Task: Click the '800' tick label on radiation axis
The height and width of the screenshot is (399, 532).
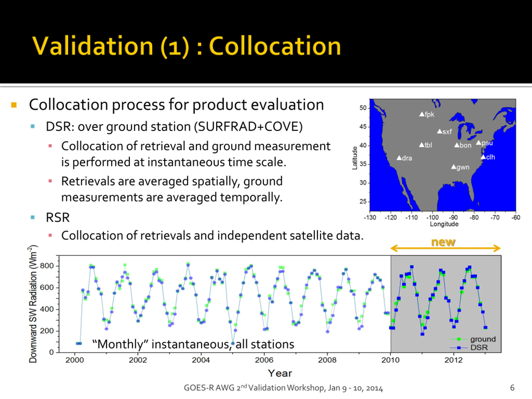Action: (x=47, y=266)
